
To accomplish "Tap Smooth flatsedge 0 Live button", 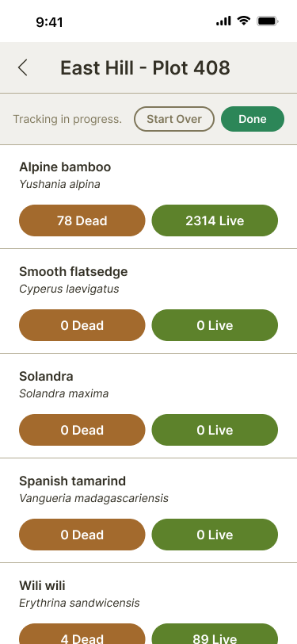I will [x=215, y=325].
